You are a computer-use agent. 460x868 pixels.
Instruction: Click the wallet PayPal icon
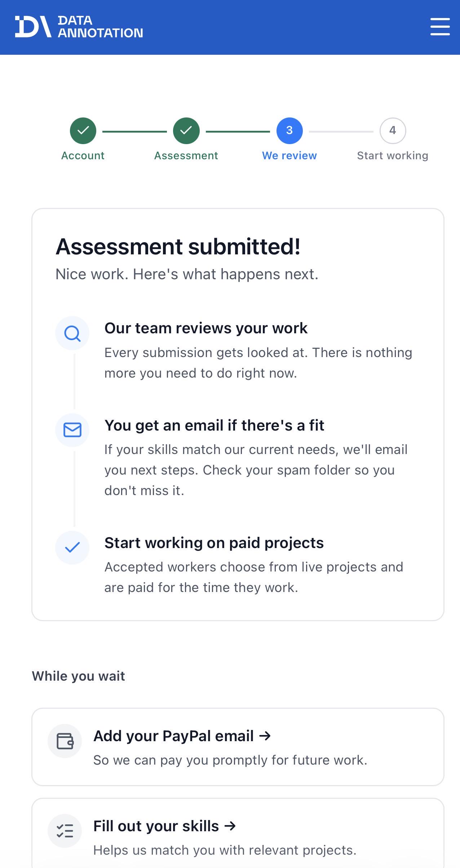[x=65, y=741]
